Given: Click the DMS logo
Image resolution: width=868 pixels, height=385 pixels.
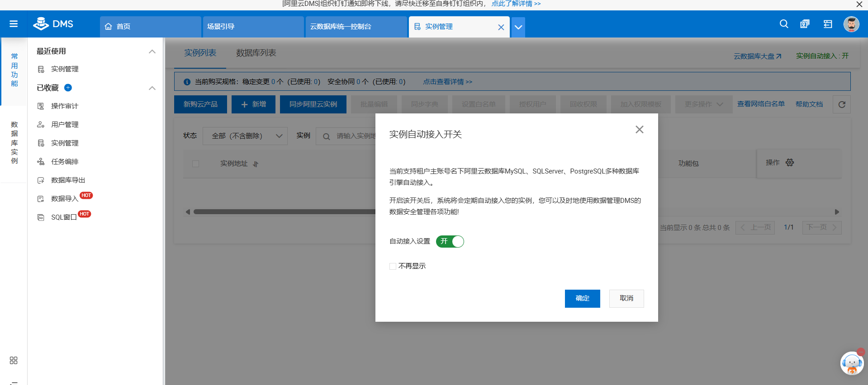Looking at the screenshot, I should click(x=53, y=24).
